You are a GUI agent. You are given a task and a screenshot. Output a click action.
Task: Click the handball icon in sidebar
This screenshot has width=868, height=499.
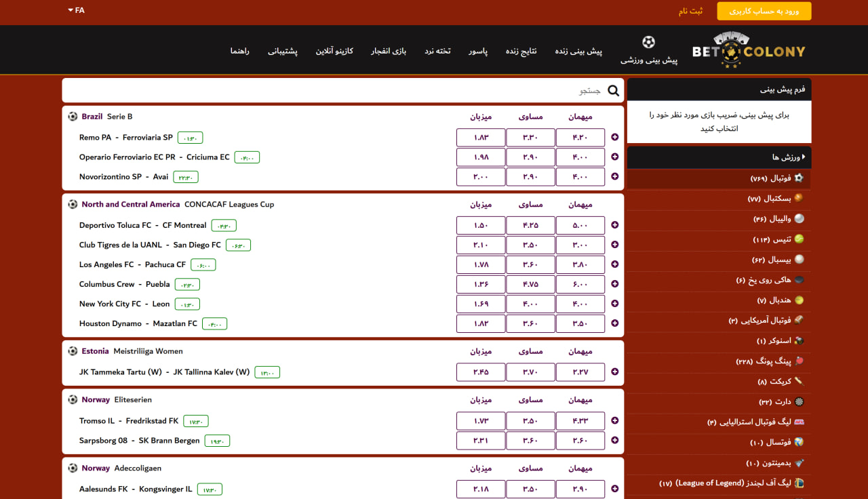click(x=799, y=300)
